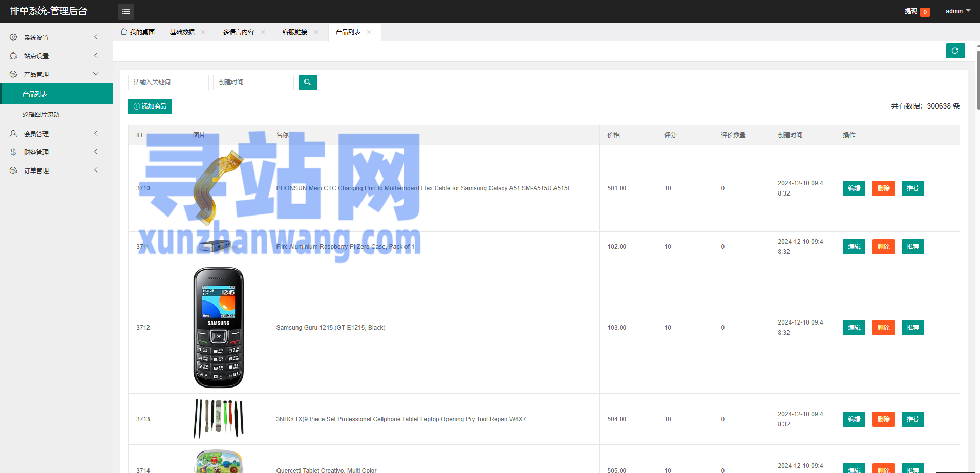
Task: Click the home icon on 我的桌面 tab
Action: tap(124, 32)
